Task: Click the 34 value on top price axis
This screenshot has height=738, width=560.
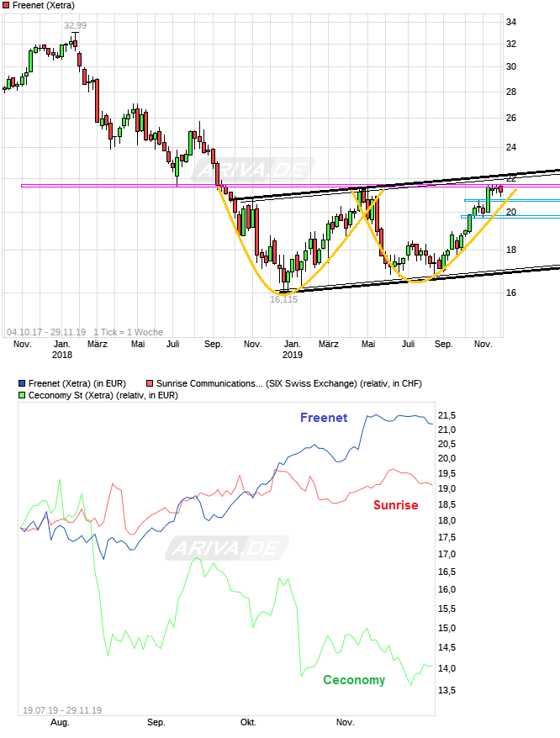Action: point(511,22)
